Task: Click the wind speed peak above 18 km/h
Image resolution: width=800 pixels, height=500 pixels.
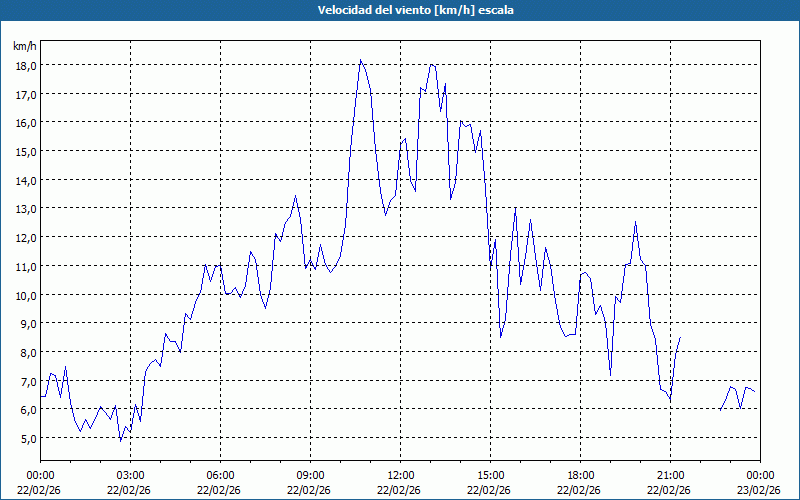Action: (x=360, y=60)
